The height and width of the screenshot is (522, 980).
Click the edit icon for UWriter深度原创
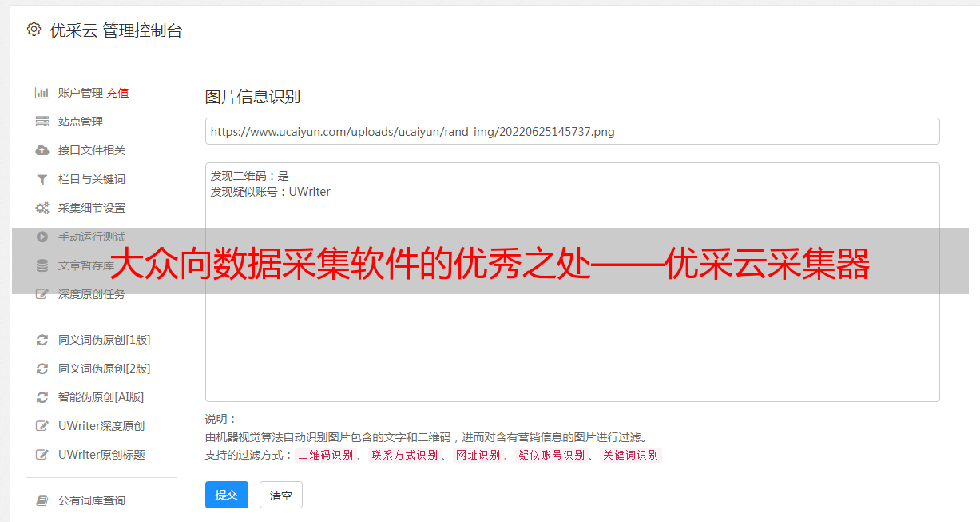[42, 426]
